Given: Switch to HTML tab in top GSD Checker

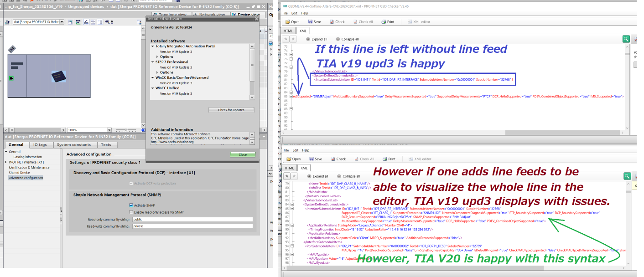Looking at the screenshot, I should [x=288, y=31].
